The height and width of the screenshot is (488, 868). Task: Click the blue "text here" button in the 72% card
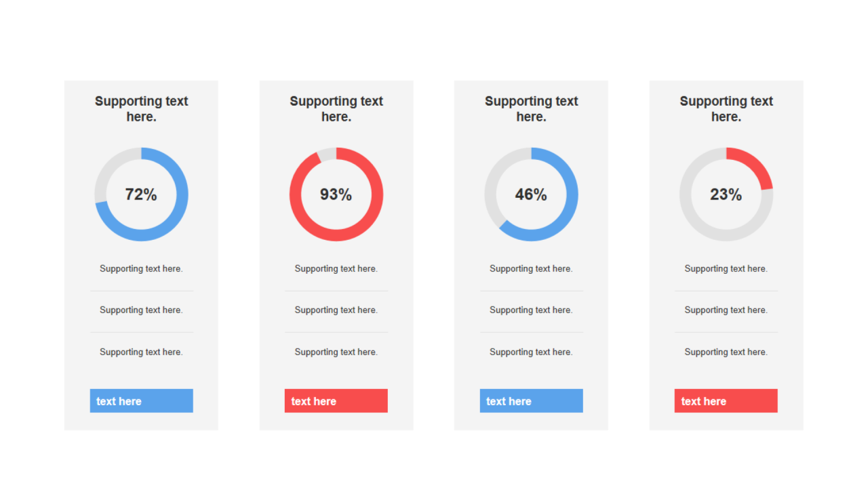tap(141, 401)
